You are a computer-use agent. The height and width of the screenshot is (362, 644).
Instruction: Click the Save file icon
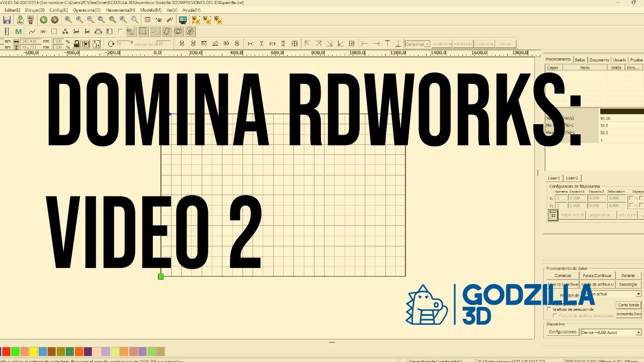click(x=7, y=20)
